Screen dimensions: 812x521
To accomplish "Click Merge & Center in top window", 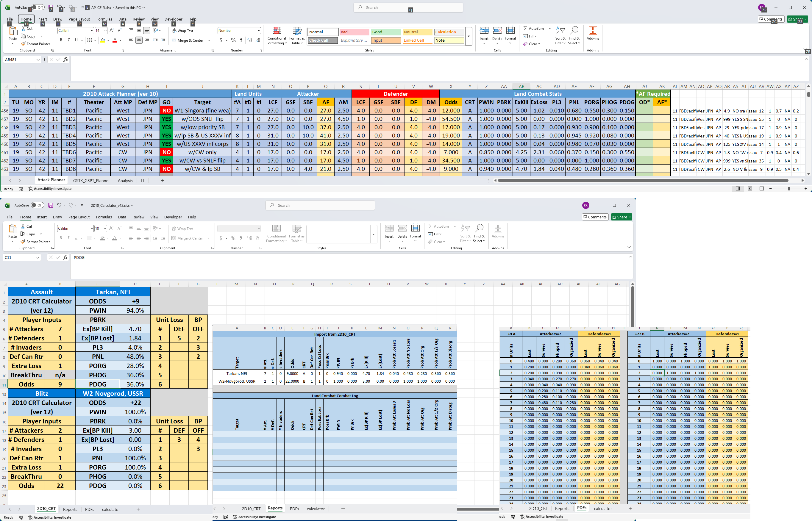I will [191, 40].
